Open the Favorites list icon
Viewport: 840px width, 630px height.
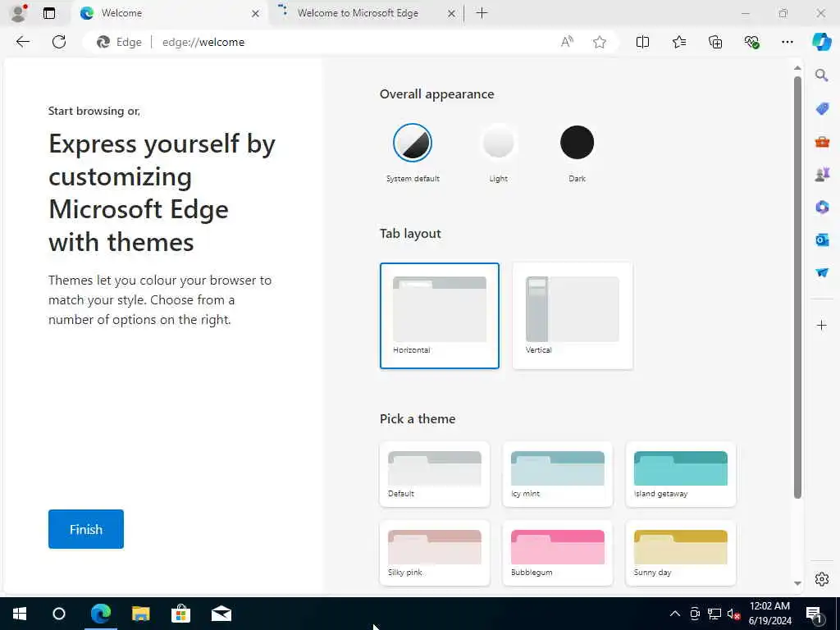point(678,42)
